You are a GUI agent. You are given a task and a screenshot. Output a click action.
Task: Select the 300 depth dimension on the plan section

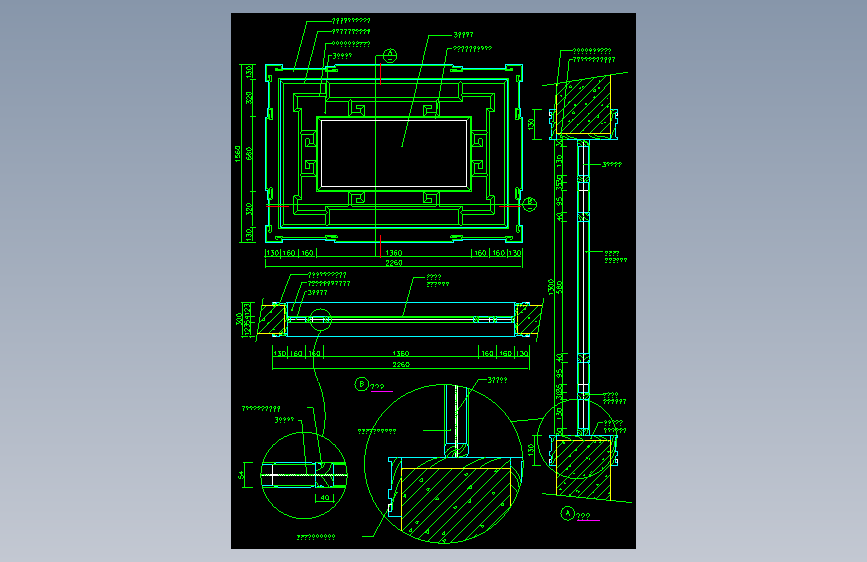[x=239, y=319]
